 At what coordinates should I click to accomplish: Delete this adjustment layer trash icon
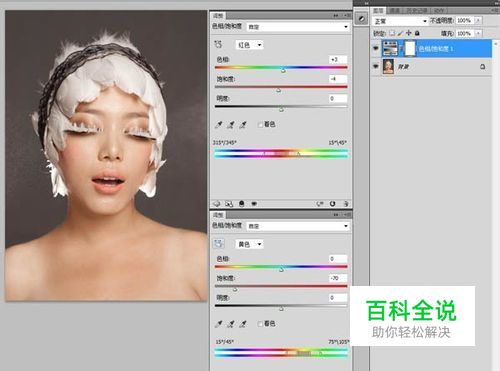coord(346,203)
